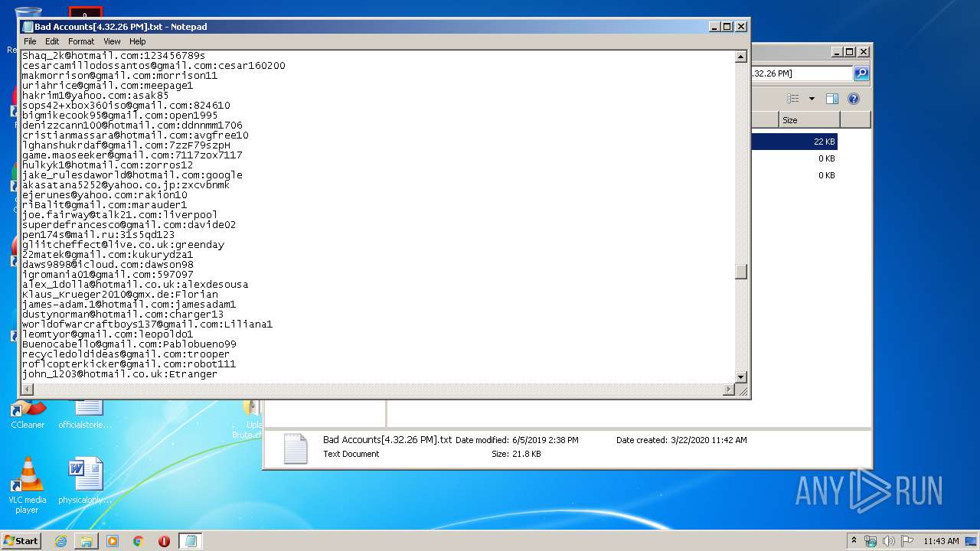Click the Size 21.8 KB value in details pane

(525, 454)
